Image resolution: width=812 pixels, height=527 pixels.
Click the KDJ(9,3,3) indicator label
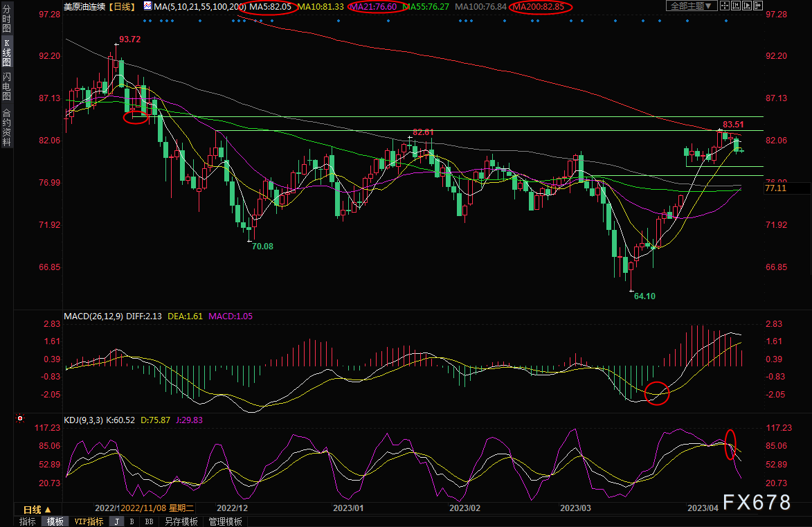point(83,420)
